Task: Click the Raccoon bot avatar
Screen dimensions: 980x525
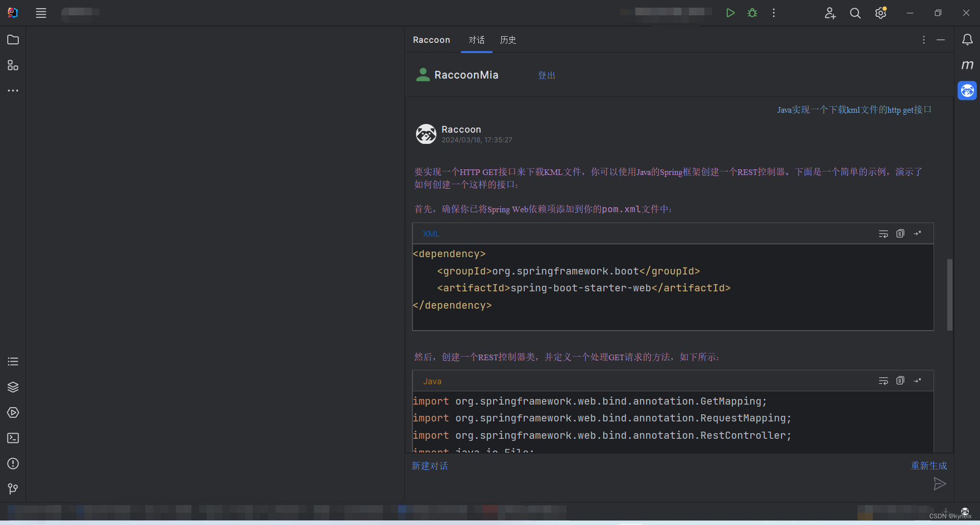Action: (x=426, y=134)
